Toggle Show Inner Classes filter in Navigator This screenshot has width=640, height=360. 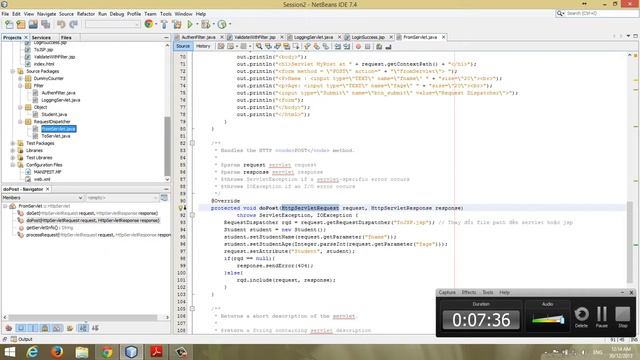(57, 328)
